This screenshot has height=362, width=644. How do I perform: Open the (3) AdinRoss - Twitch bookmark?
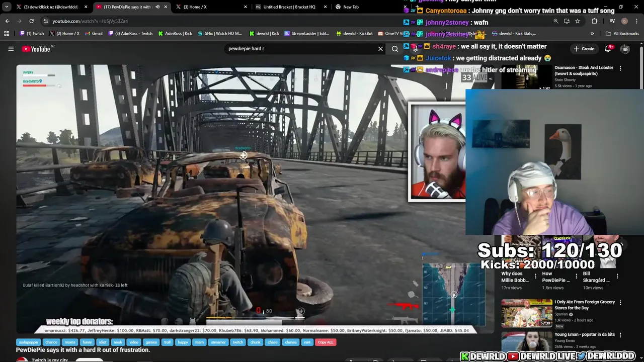(130, 34)
